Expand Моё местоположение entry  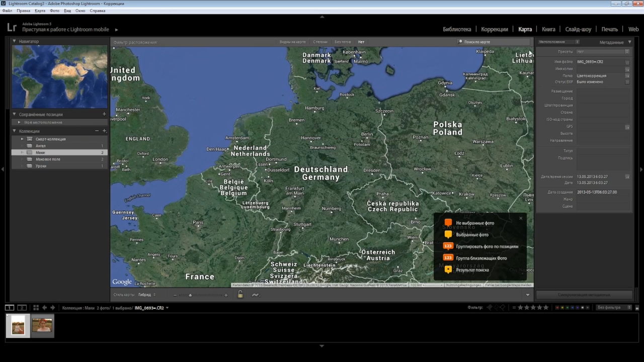tap(19, 122)
